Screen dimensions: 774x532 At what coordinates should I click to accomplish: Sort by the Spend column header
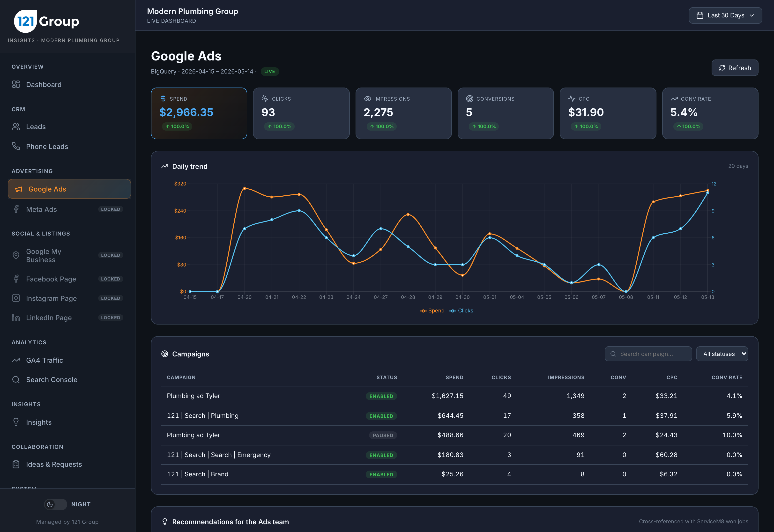[454, 377]
